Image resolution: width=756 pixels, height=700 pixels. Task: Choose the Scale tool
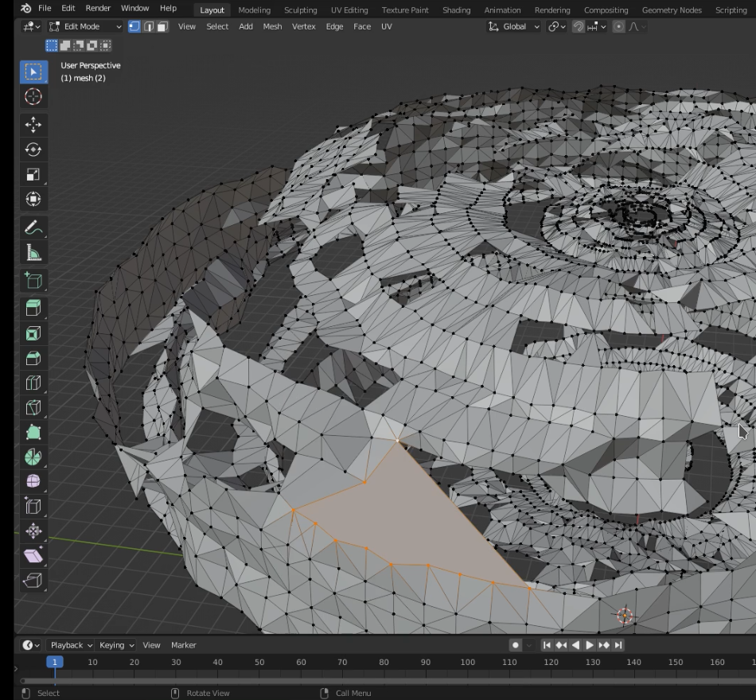[33, 174]
